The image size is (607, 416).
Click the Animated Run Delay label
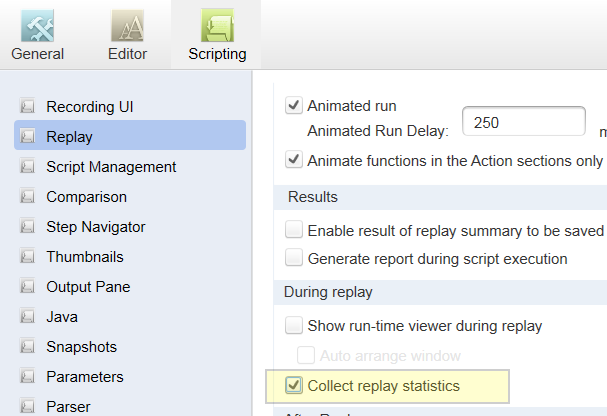pyautogui.click(x=378, y=131)
